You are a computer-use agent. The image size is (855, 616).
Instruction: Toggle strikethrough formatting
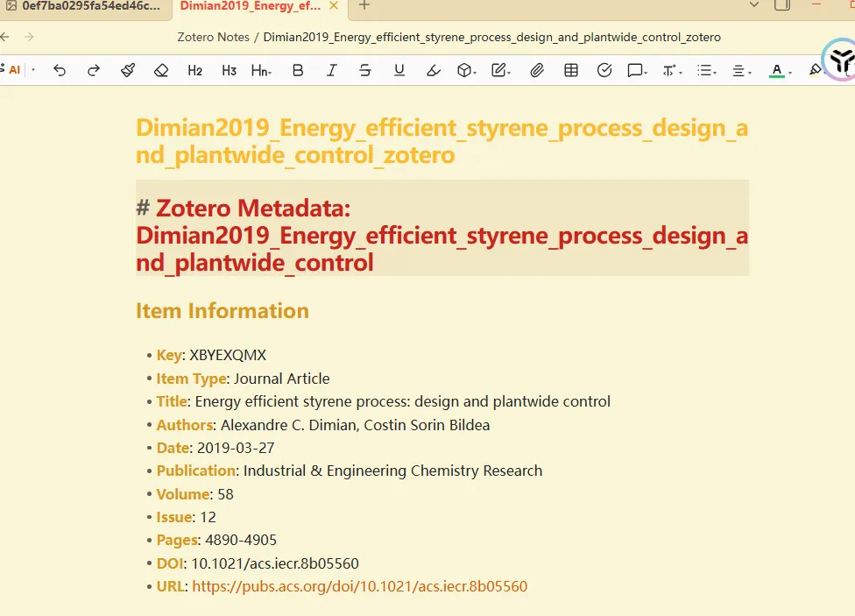point(365,70)
